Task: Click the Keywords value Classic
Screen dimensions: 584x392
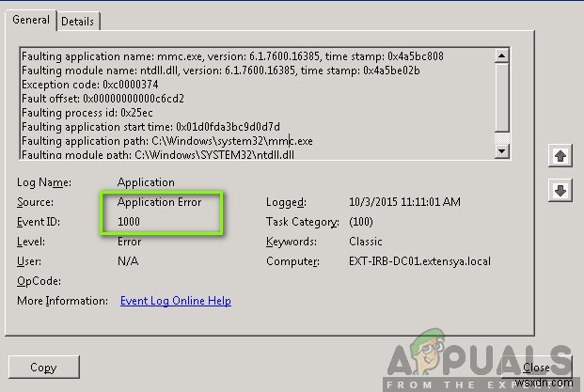Action: (x=366, y=242)
